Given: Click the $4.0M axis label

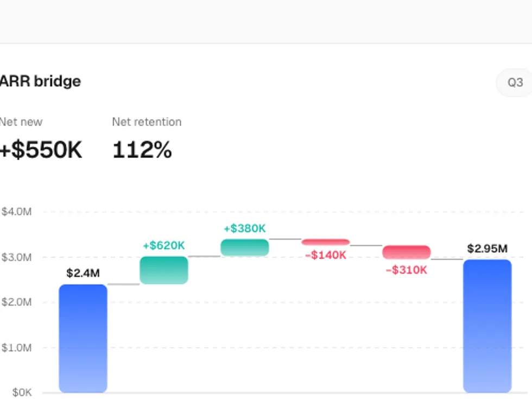Looking at the screenshot, I should pos(16,212).
